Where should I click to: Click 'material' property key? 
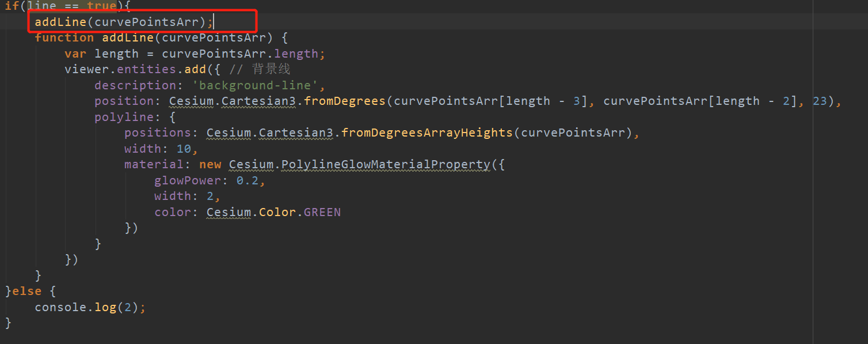point(154,164)
